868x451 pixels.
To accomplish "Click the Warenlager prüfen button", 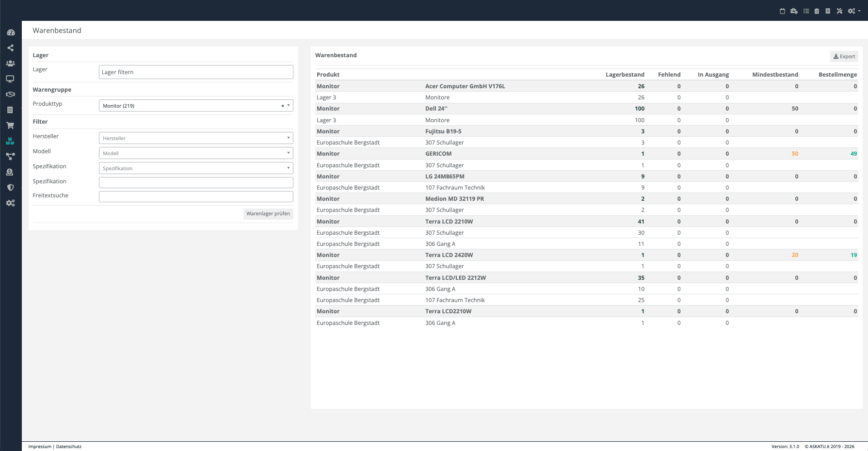I will coord(268,214).
